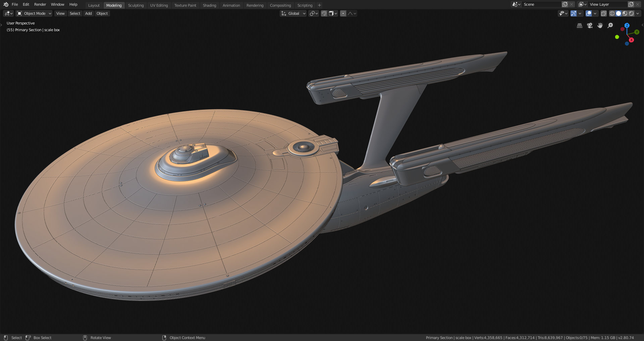Delete the current scene

pyautogui.click(x=572, y=4)
